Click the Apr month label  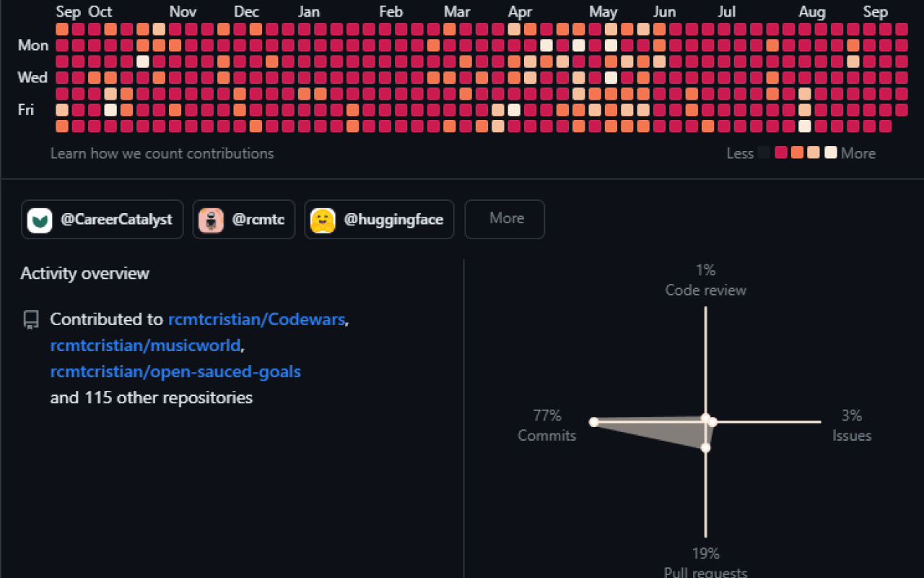[520, 12]
